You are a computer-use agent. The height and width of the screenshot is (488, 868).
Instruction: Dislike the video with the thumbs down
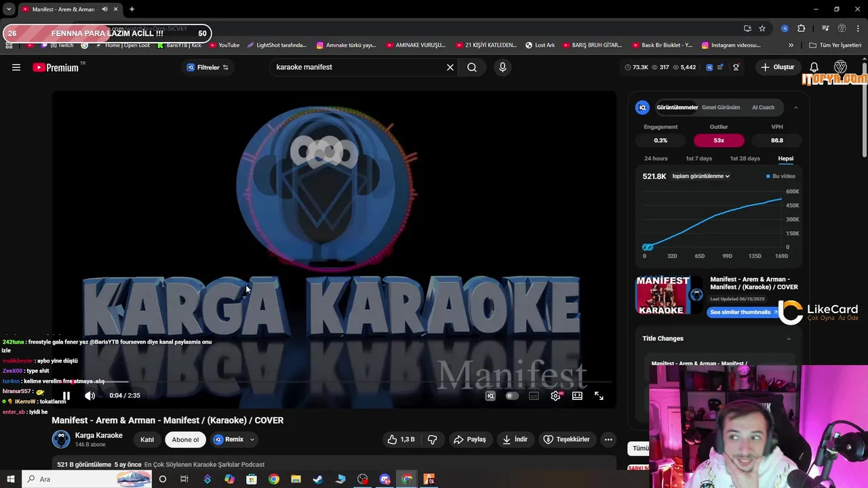click(x=433, y=439)
